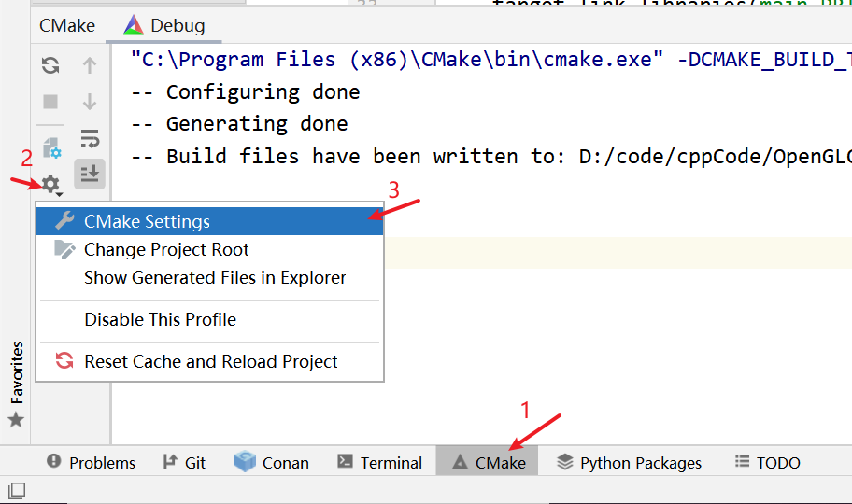Select Change Project Root menu entry
This screenshot has width=852, height=504.
209,250
